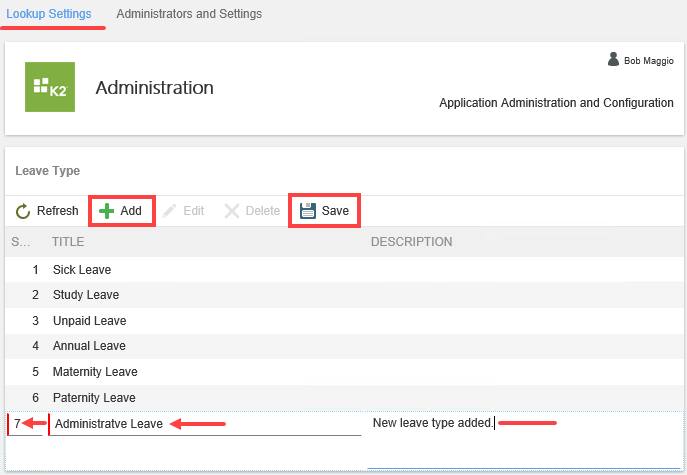Select the Annual Leave row

tap(90, 346)
